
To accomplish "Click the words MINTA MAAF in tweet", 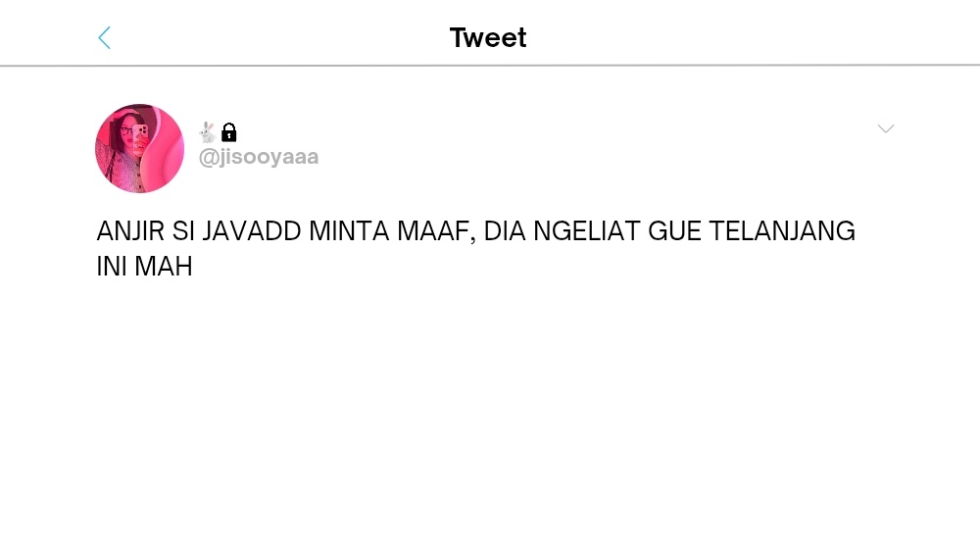I will click(x=389, y=231).
